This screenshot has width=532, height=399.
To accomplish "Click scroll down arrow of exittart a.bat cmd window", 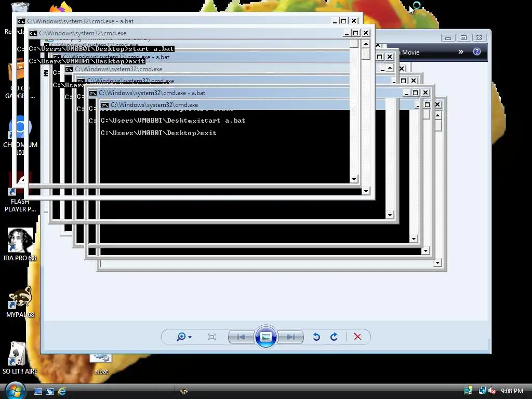I will pyautogui.click(x=437, y=262).
